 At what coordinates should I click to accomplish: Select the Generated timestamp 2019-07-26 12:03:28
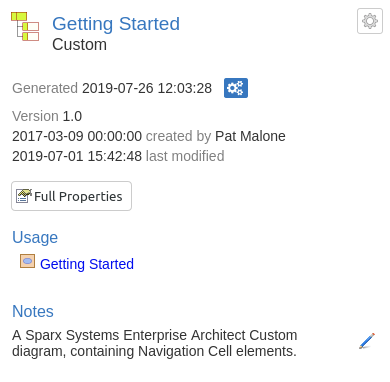pyautogui.click(x=147, y=88)
